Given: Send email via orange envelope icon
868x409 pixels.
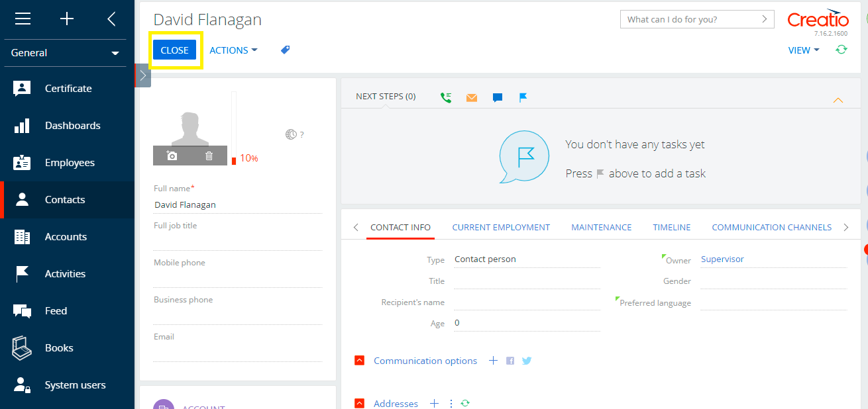Looking at the screenshot, I should [x=471, y=98].
